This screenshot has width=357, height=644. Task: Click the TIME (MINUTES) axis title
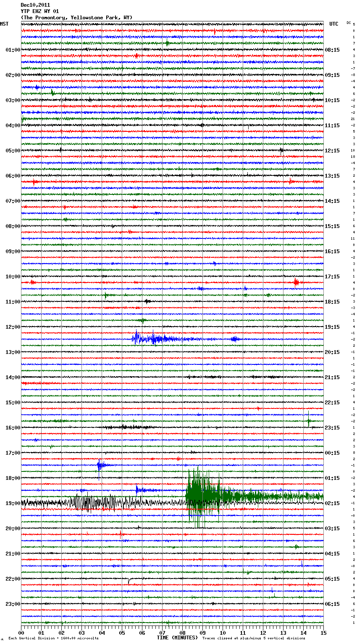177,638
